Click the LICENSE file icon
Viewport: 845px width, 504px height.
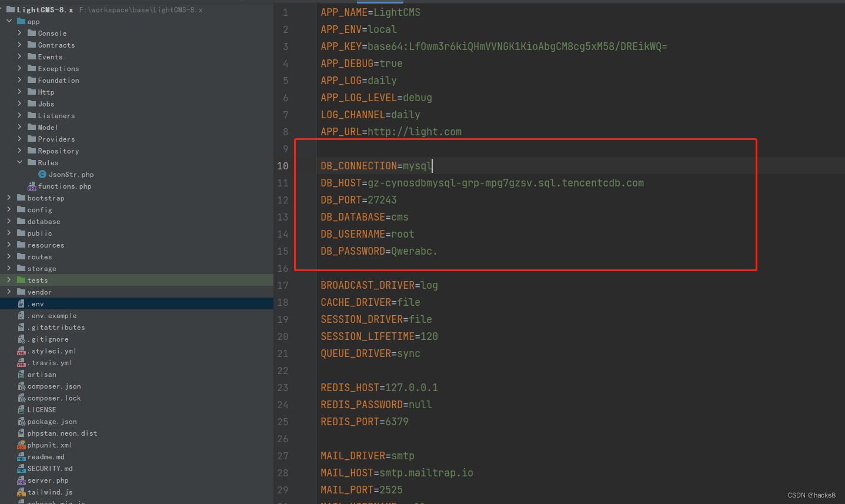(21, 409)
